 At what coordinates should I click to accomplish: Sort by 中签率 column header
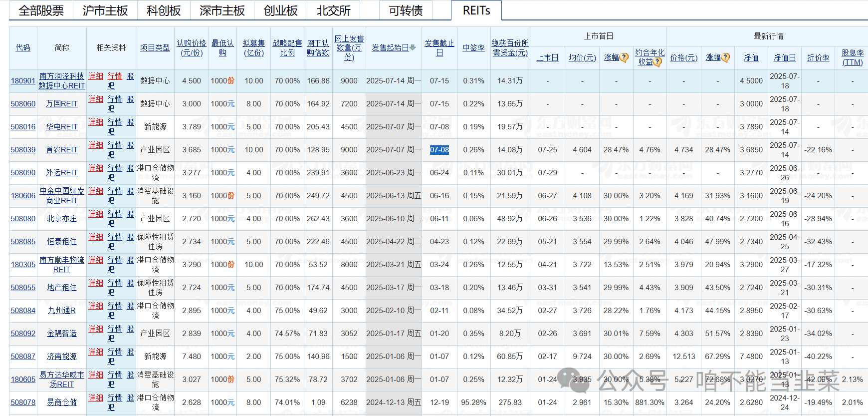[473, 48]
